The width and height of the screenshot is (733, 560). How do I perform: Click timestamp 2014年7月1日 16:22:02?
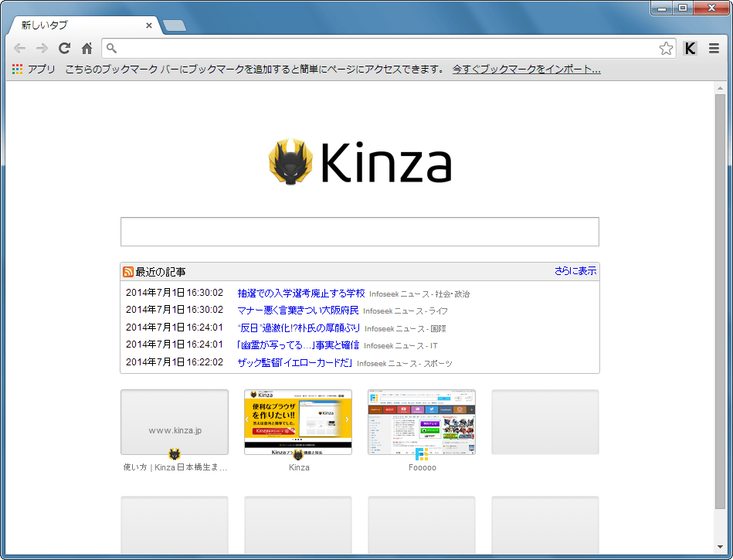[x=175, y=362]
